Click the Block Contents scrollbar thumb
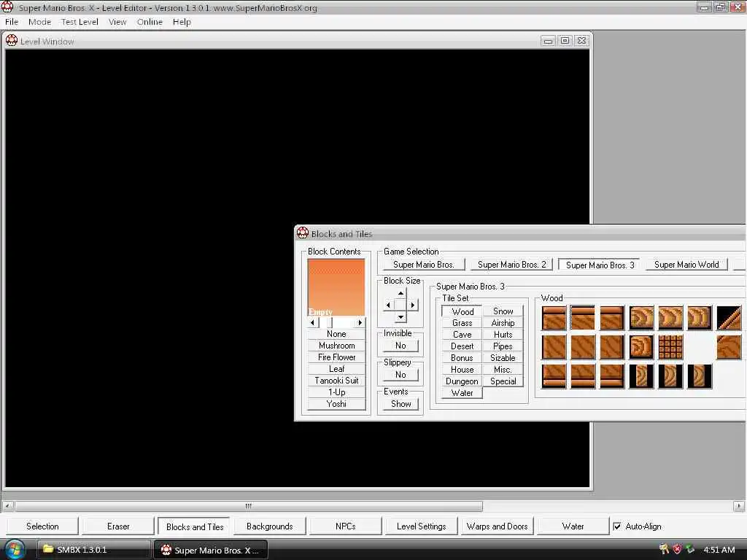The image size is (747, 560). 326,322
